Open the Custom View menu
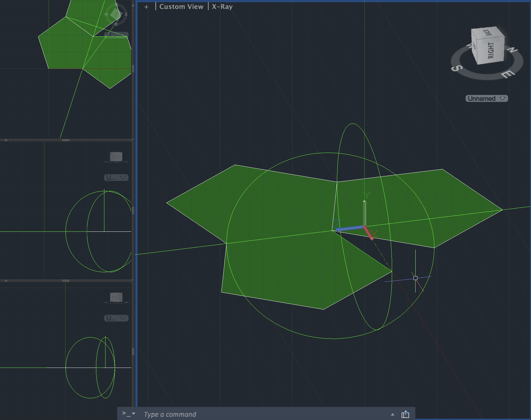Screen dimensions: 531x420 click(x=181, y=7)
